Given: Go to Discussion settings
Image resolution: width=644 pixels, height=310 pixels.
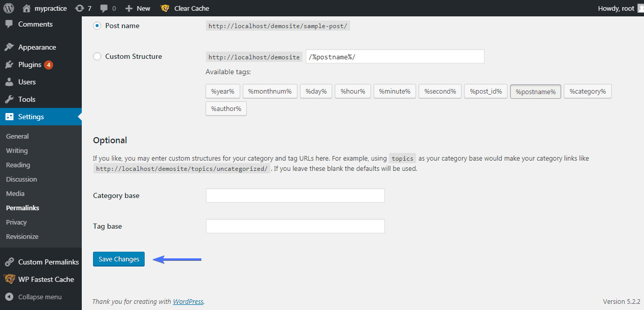Looking at the screenshot, I should tap(21, 180).
